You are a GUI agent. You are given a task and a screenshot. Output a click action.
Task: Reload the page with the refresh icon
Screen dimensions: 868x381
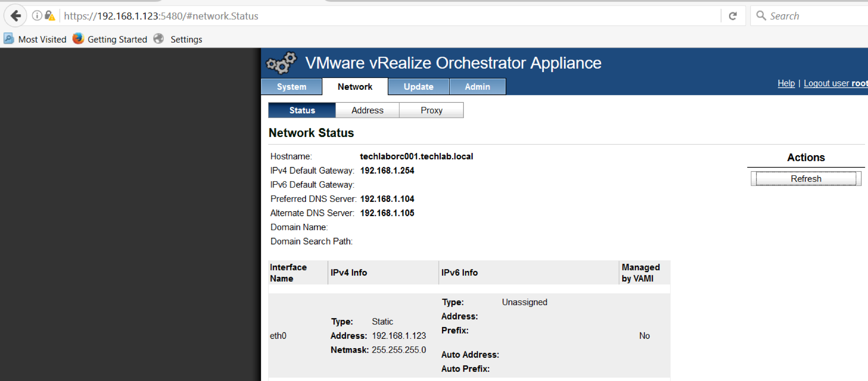click(733, 16)
